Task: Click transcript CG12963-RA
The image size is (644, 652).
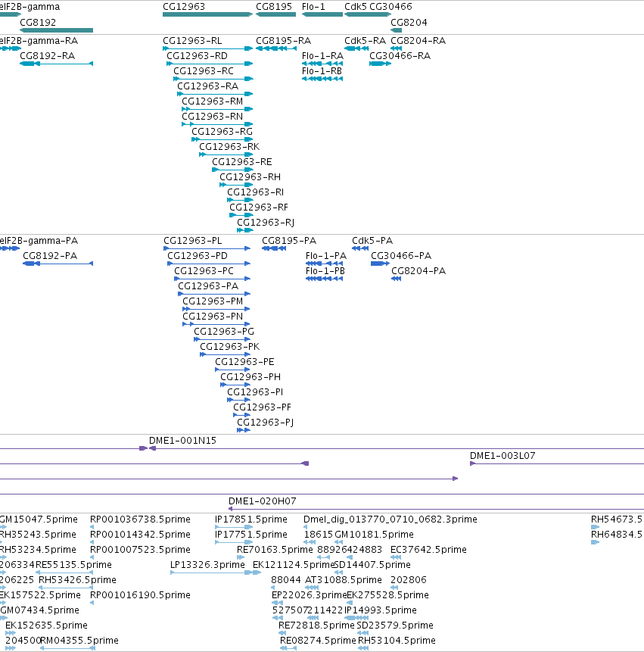Action: click(215, 94)
